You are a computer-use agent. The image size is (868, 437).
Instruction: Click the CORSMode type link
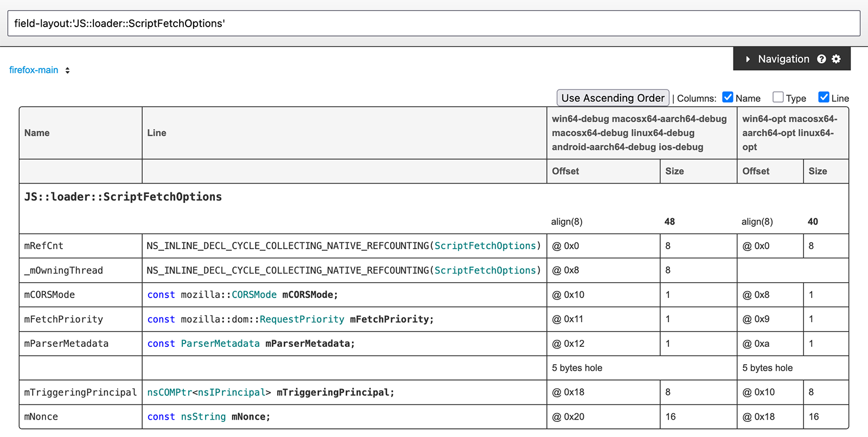254,295
